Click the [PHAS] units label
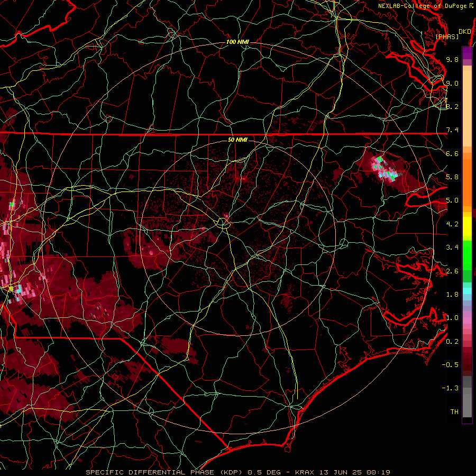Screen dimensions: 476x476 [447, 37]
